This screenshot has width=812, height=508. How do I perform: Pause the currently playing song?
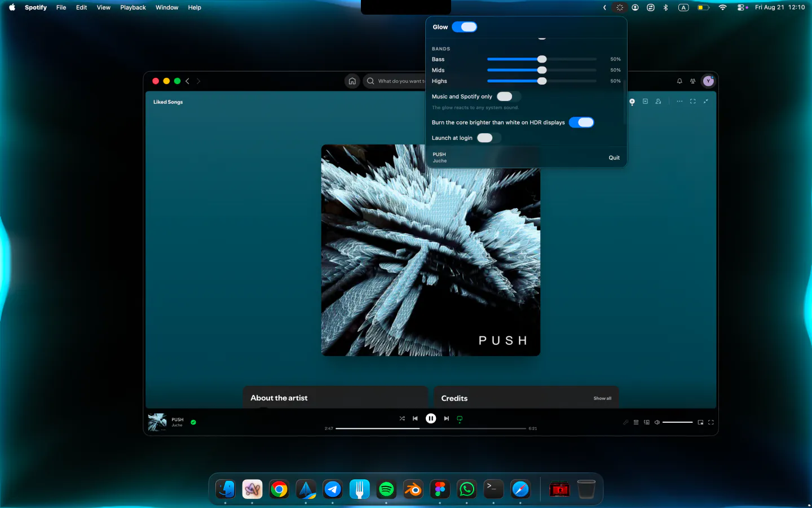(x=431, y=418)
